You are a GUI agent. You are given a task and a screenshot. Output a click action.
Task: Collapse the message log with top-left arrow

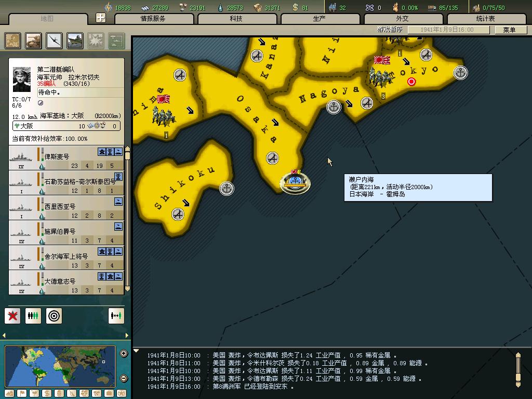(137, 351)
